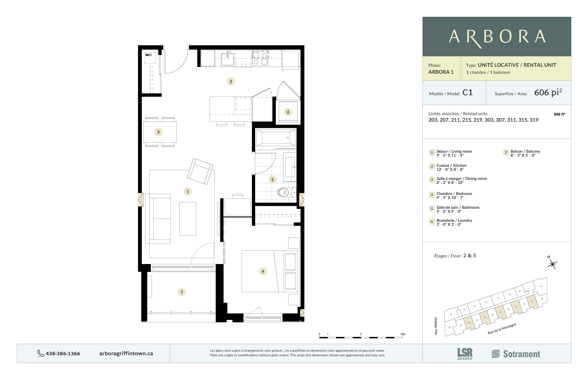Click '1 chambre / 1 bedroom' text

(x=488, y=73)
